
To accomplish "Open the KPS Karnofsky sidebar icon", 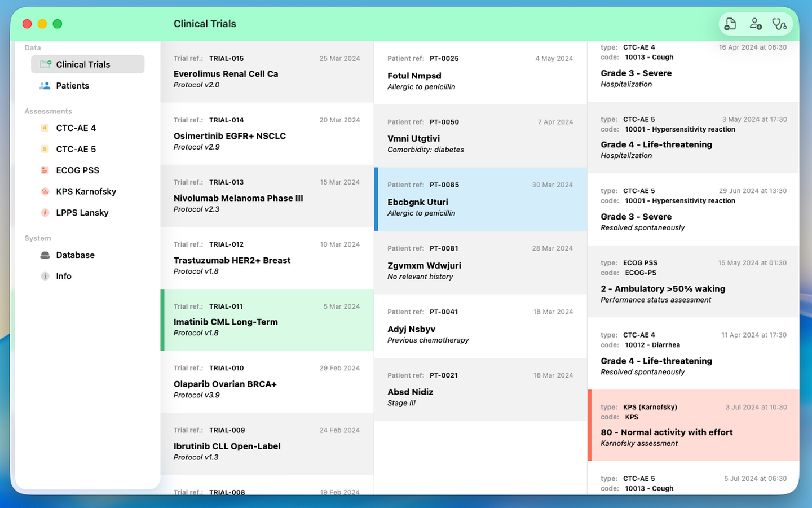I will tap(45, 191).
